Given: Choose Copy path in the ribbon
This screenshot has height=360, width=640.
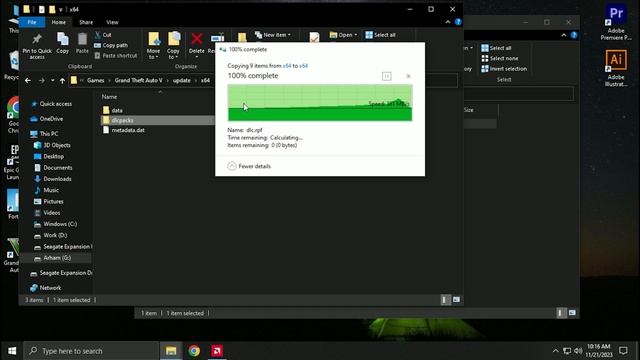Looking at the screenshot, I should click(x=111, y=45).
